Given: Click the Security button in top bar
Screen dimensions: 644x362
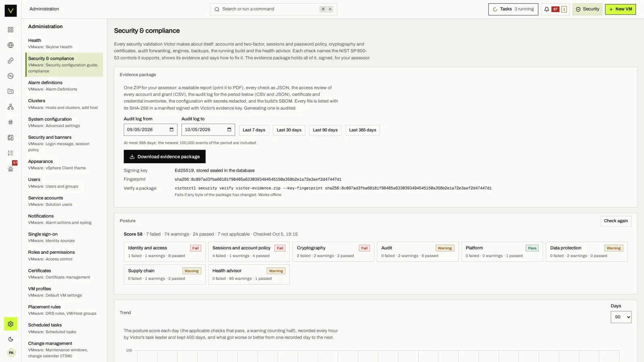Looking at the screenshot, I should click(587, 9).
